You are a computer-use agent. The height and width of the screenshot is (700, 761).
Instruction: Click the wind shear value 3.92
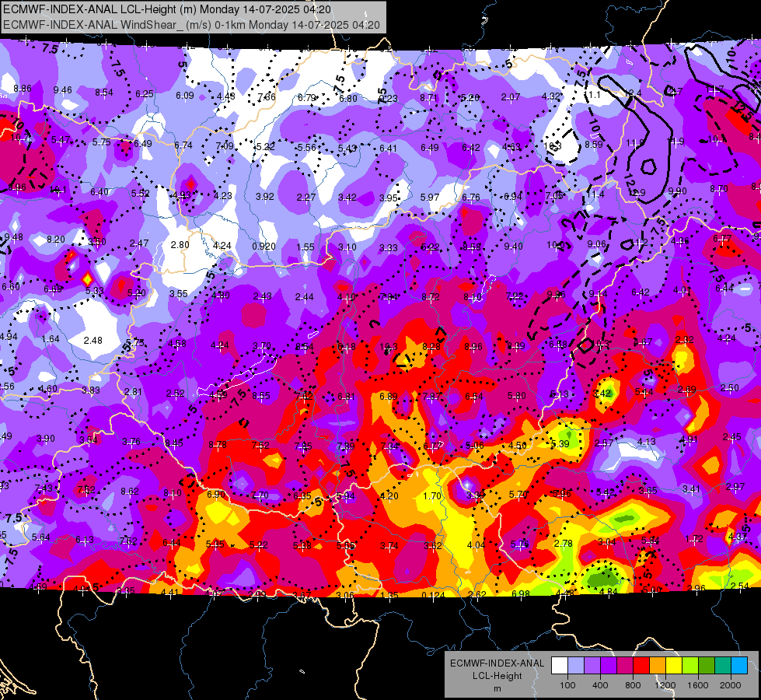click(x=265, y=197)
